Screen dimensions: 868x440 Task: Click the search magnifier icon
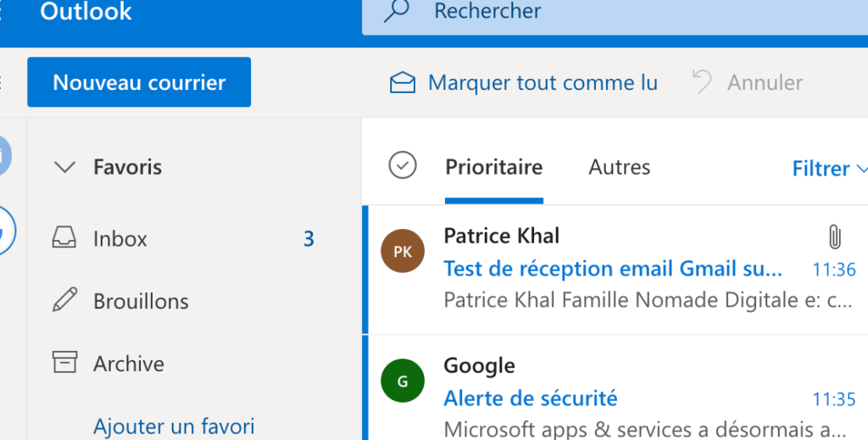click(397, 10)
